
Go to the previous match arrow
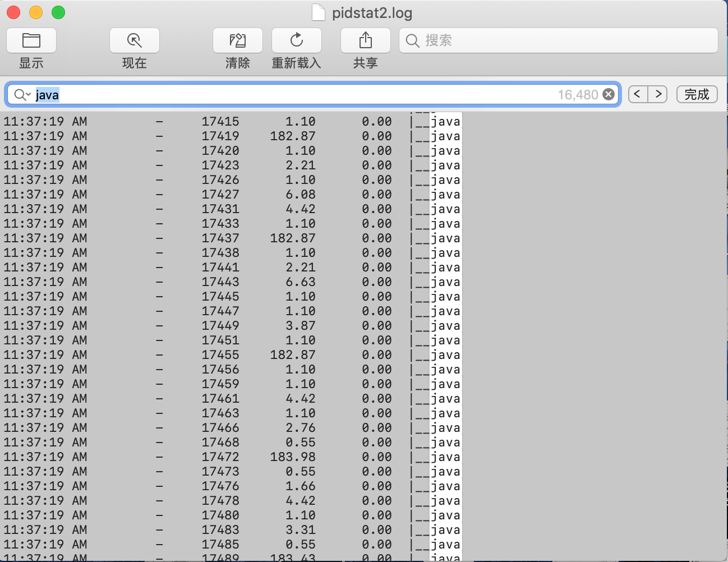coord(638,94)
